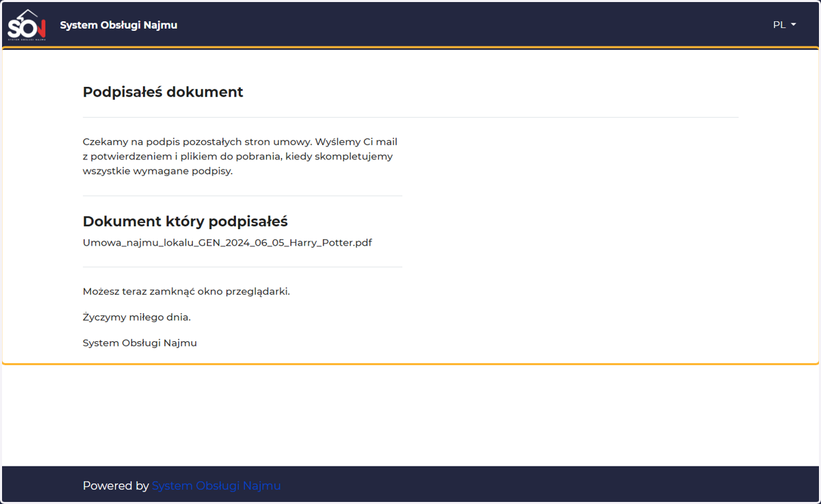Click the SON logo icon

27,25
